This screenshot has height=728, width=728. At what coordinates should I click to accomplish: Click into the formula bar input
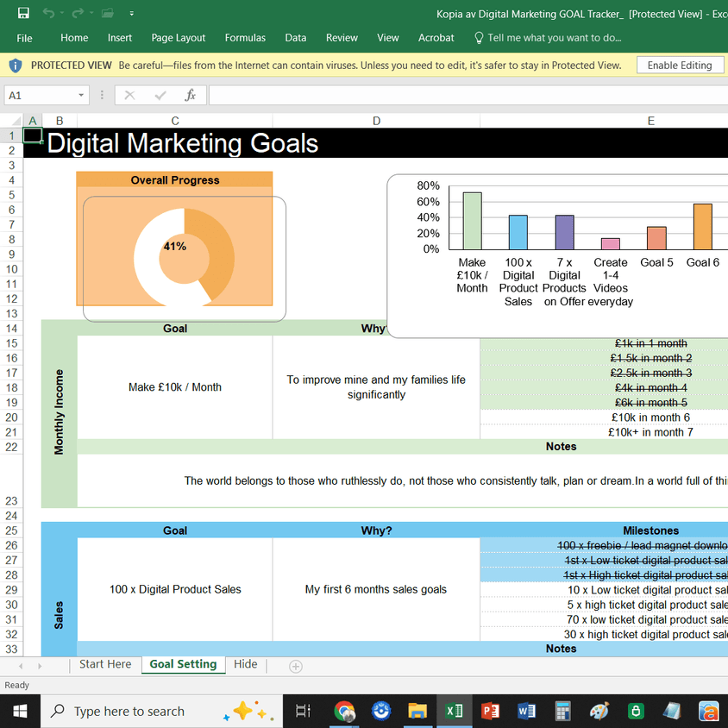pos(468,95)
